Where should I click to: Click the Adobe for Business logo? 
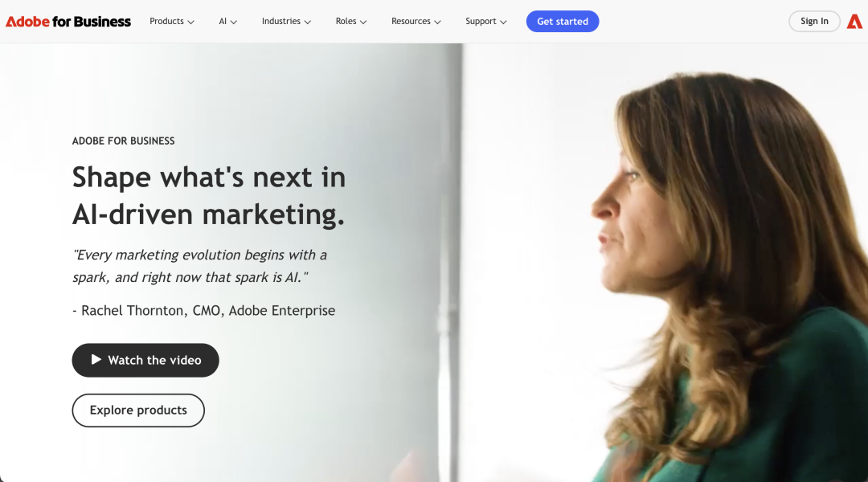pos(68,22)
